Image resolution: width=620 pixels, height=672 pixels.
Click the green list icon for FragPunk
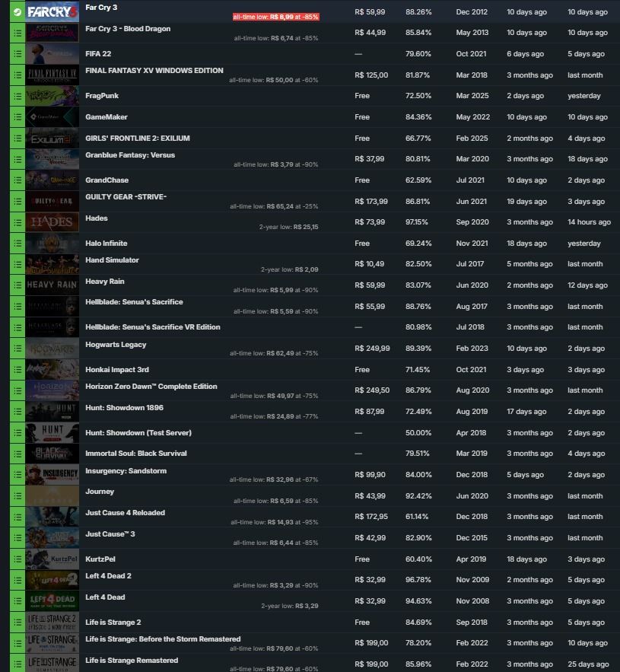[17, 96]
